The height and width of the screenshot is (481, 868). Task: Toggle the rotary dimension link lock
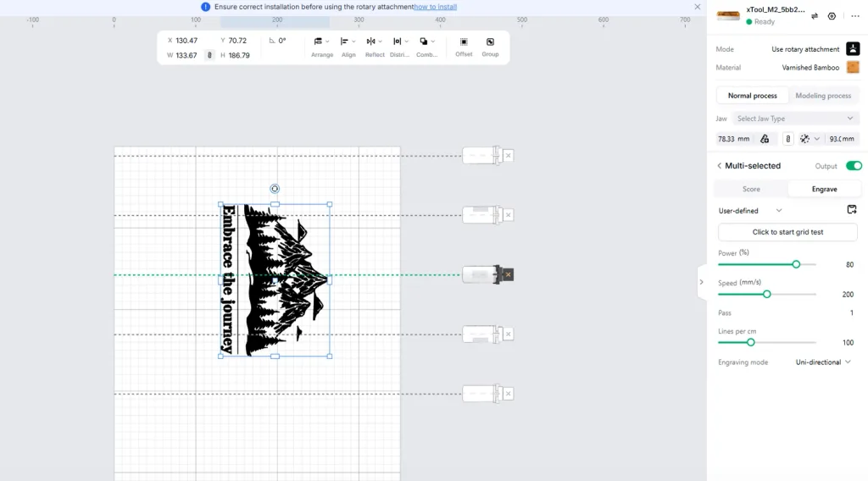coord(787,139)
